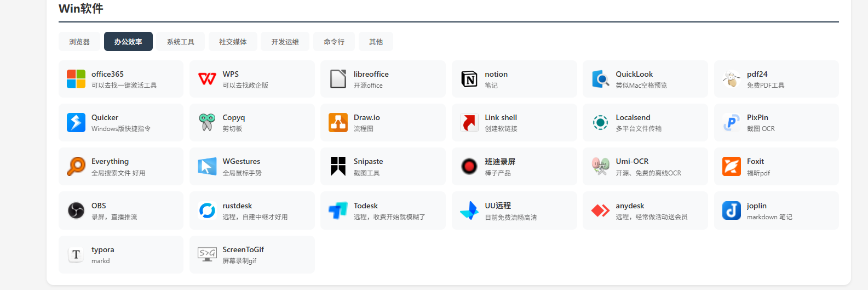Open the Notion app icon

(469, 79)
